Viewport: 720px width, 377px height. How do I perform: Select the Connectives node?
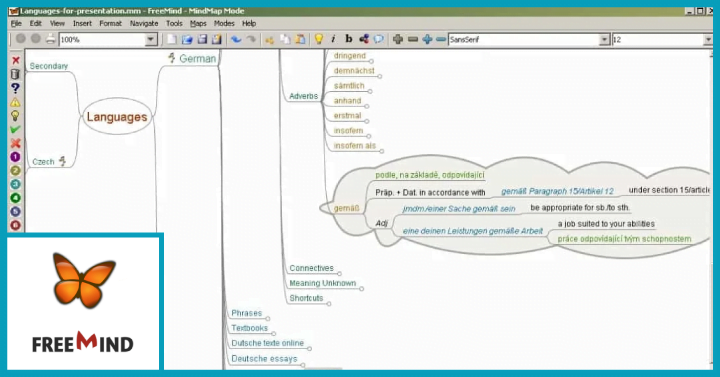tap(311, 268)
